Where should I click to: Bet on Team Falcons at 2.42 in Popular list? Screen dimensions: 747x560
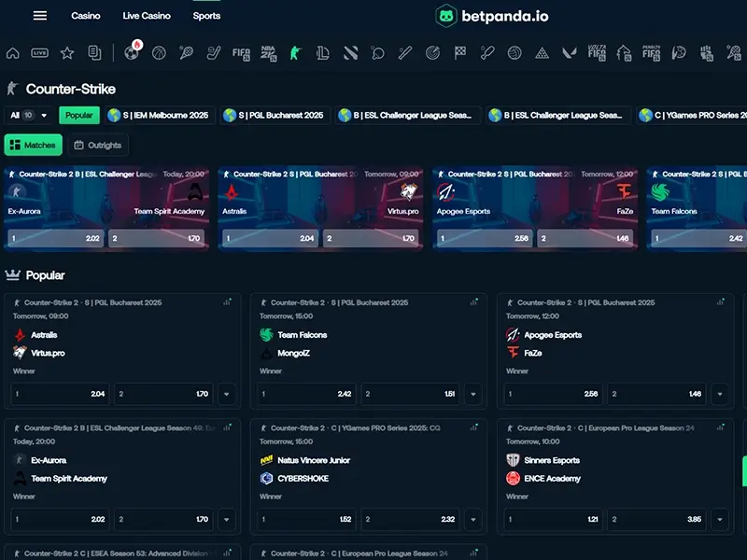306,394
